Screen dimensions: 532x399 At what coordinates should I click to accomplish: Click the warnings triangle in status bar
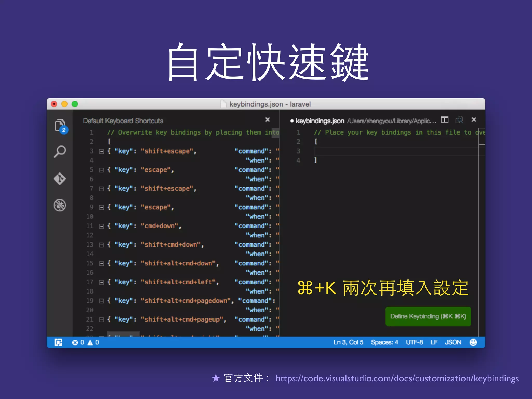90,343
